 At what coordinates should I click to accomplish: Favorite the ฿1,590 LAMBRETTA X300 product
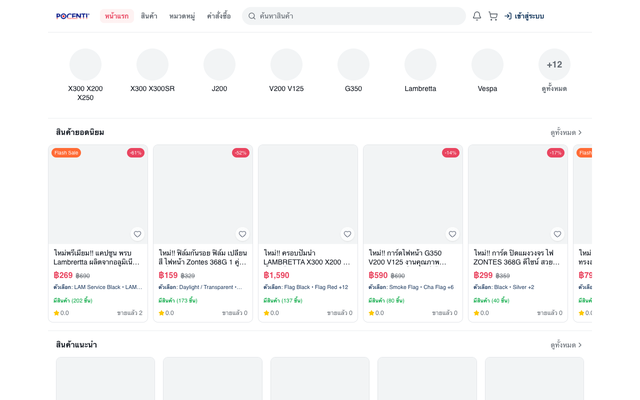click(x=347, y=234)
